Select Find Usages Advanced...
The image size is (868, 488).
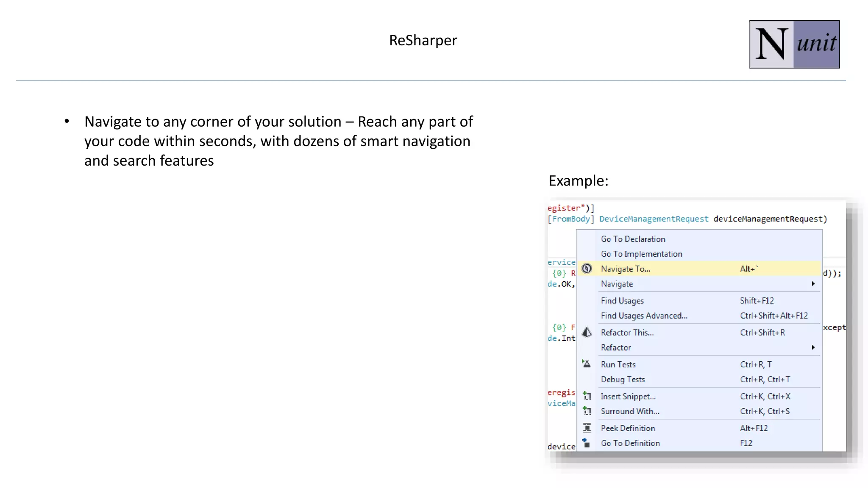point(699,316)
